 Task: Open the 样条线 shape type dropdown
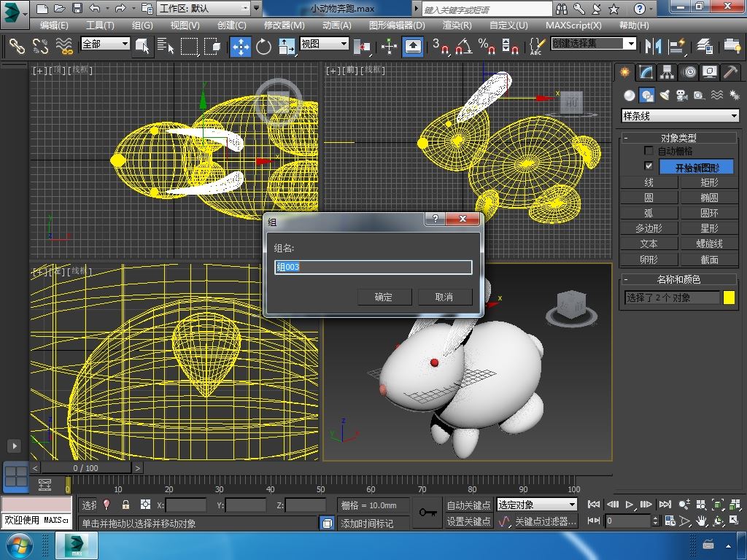pos(681,116)
